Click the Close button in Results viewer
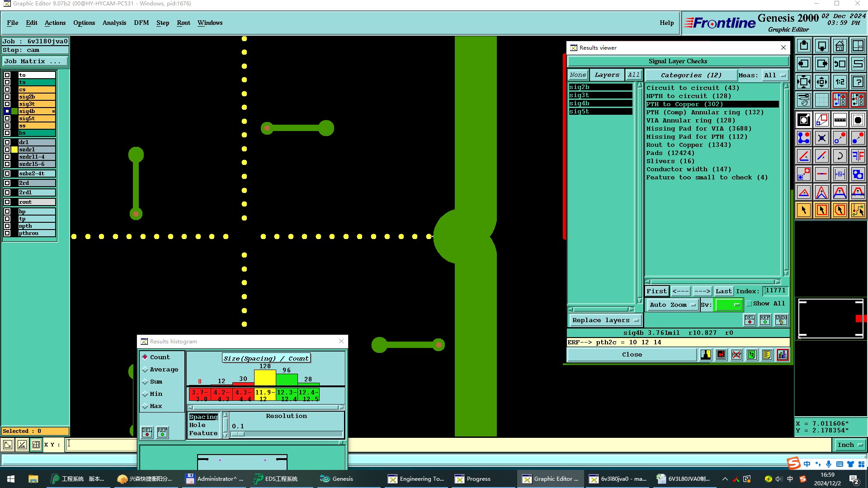868x488 pixels. [x=632, y=355]
